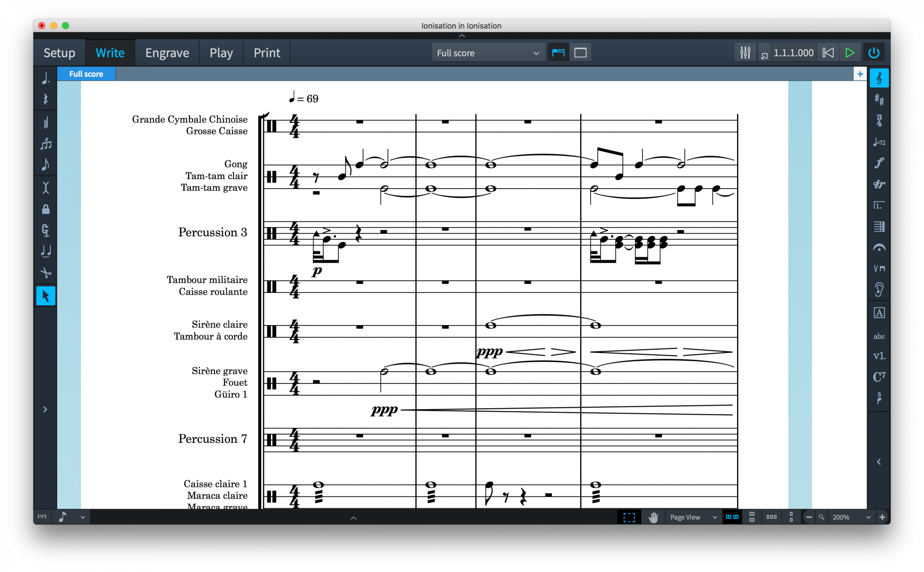Toggle the keyboard panel icon
This screenshot has width=924, height=572.
pos(42,517)
